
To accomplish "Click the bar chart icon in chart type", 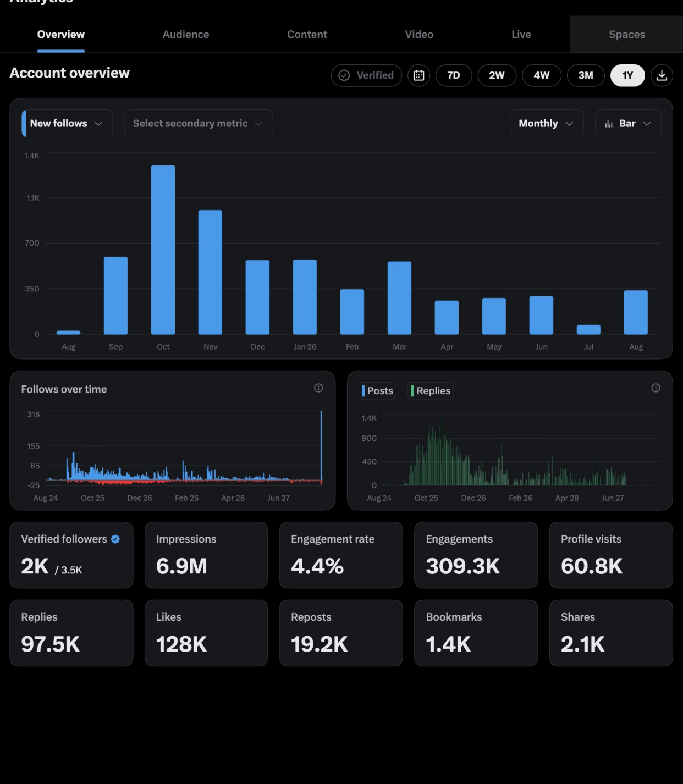I will [x=609, y=124].
